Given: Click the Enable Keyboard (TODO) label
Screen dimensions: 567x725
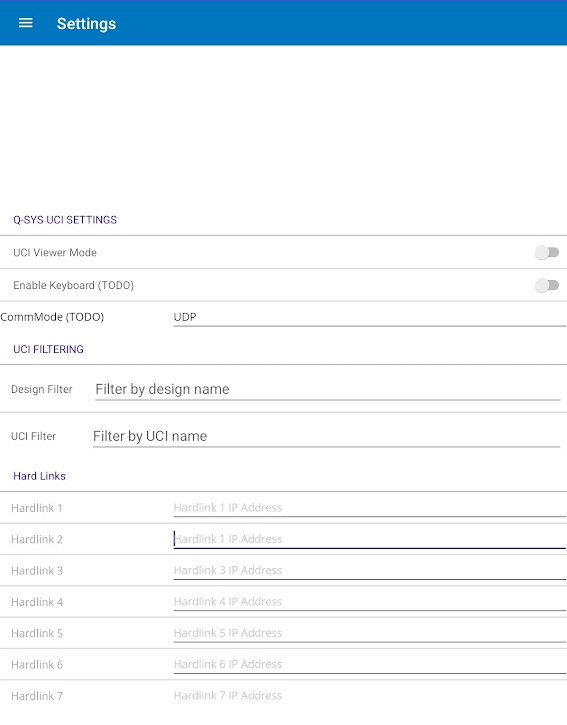Looking at the screenshot, I should click(74, 285).
